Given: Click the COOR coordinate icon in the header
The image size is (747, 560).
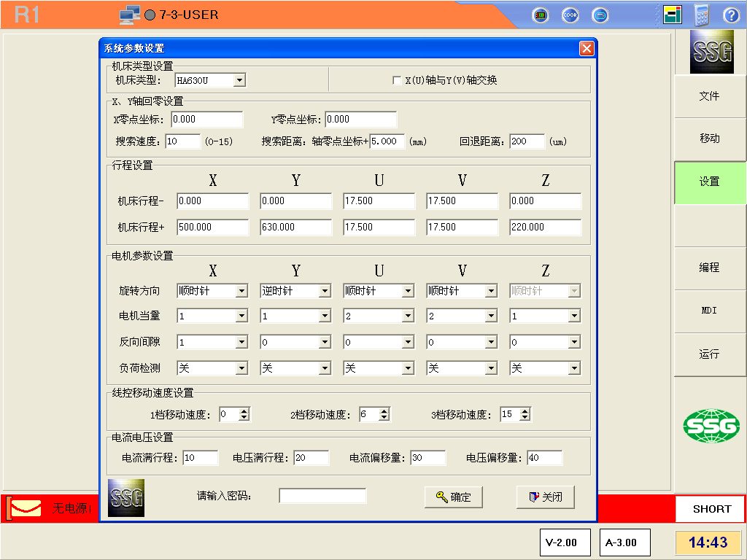Looking at the screenshot, I should (x=570, y=15).
